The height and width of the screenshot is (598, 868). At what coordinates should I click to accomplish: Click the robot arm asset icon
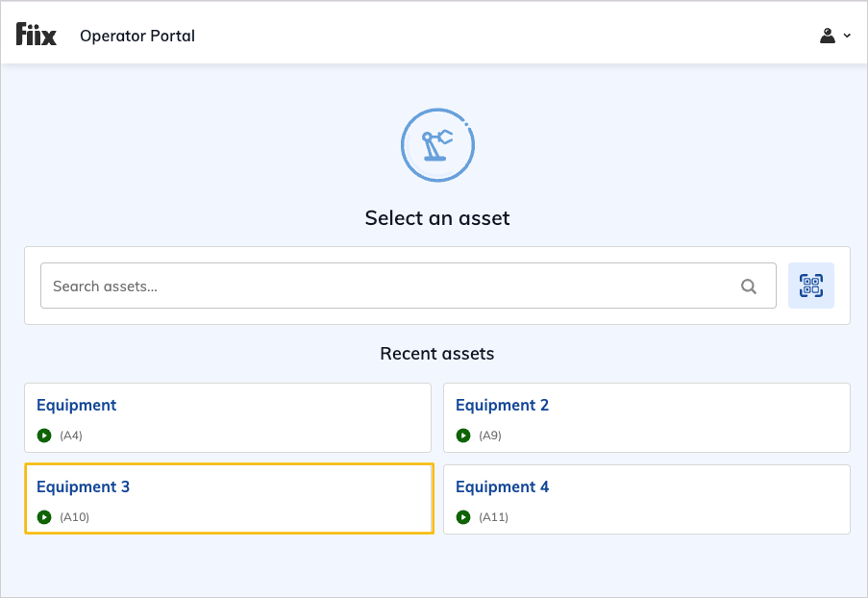tap(437, 145)
